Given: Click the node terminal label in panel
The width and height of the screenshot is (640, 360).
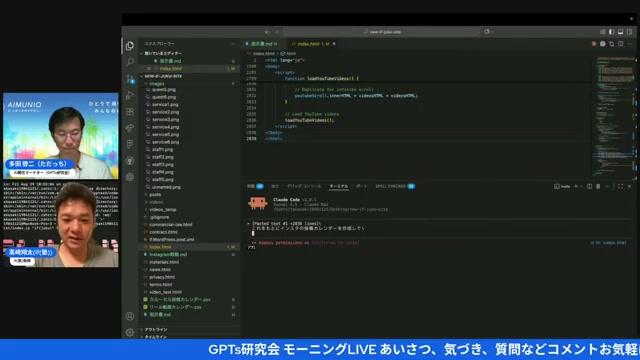Looking at the screenshot, I should click(562, 186).
